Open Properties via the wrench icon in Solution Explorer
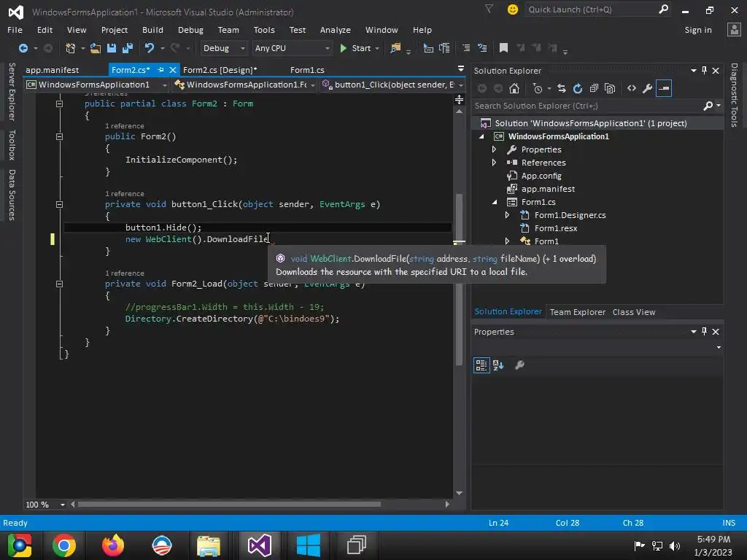The width and height of the screenshot is (747, 560). [x=648, y=88]
